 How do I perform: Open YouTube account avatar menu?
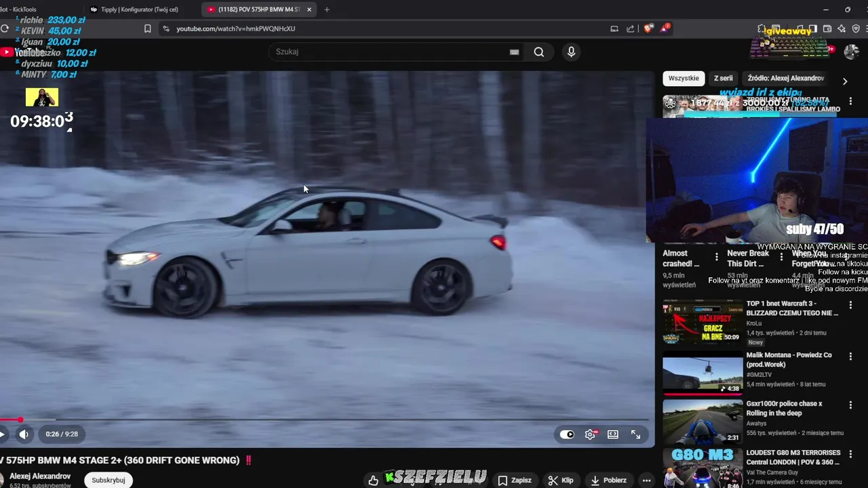(852, 52)
